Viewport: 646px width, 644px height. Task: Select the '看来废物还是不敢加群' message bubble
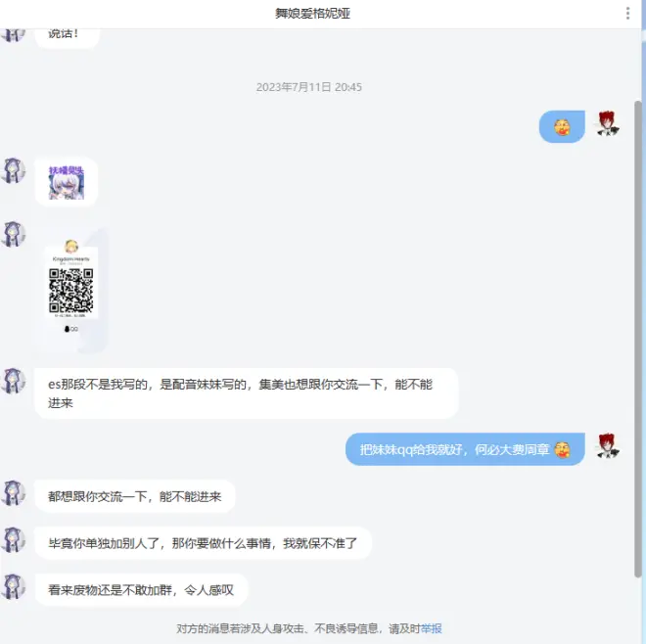pyautogui.click(x=141, y=590)
